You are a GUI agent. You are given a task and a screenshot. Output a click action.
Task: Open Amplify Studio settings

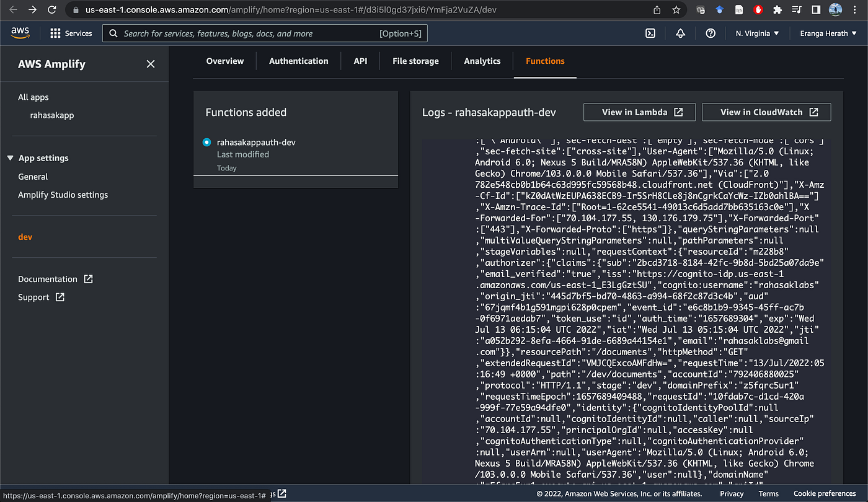63,195
